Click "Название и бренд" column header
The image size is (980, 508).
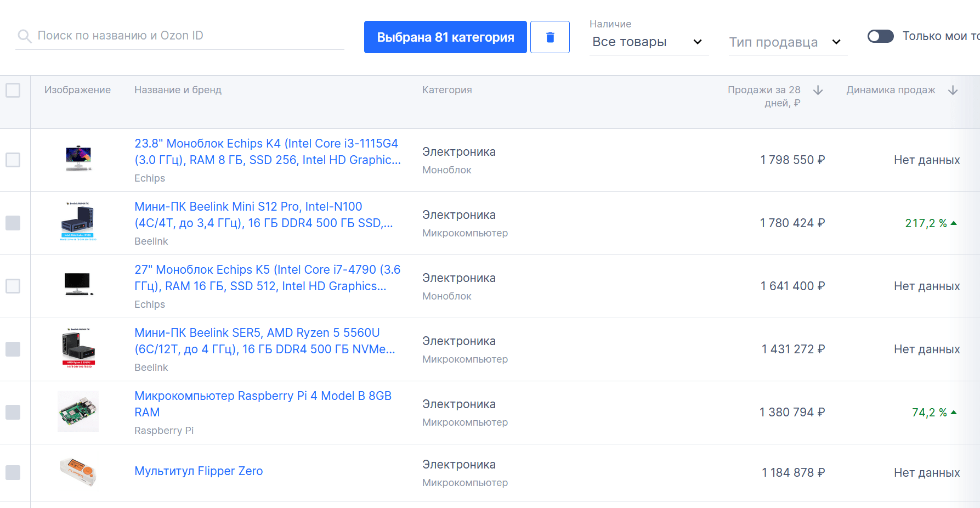[x=178, y=90]
